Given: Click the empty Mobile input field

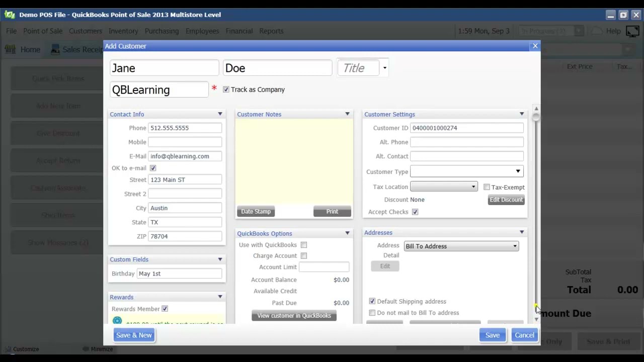Looking at the screenshot, I should 185,142.
